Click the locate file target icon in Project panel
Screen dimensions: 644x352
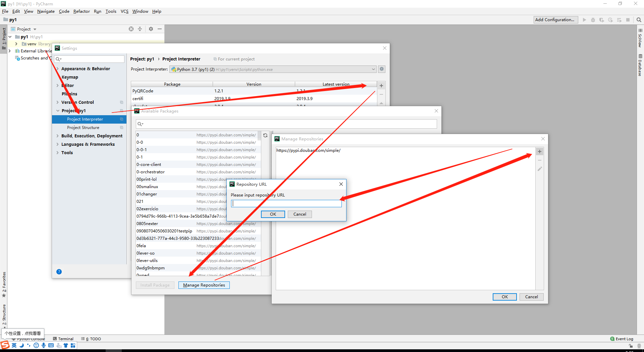pos(131,29)
